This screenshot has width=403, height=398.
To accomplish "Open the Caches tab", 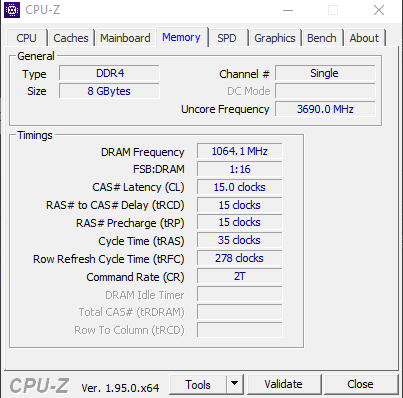I will click(71, 38).
